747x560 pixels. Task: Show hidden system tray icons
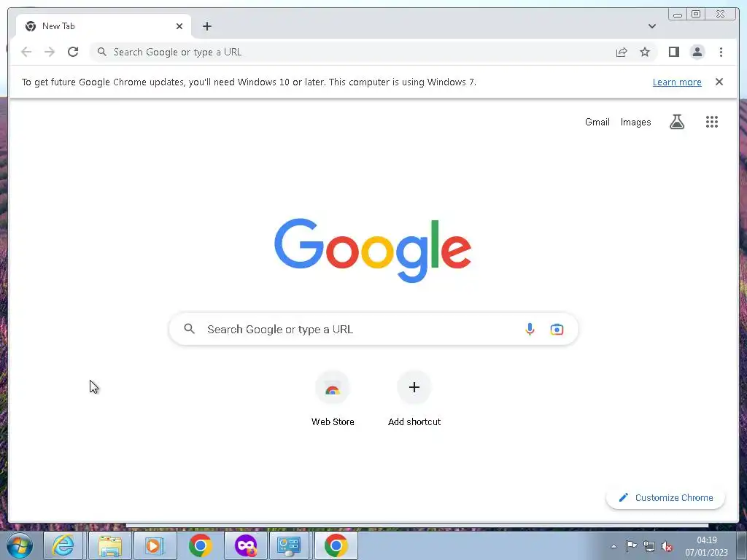click(x=614, y=546)
